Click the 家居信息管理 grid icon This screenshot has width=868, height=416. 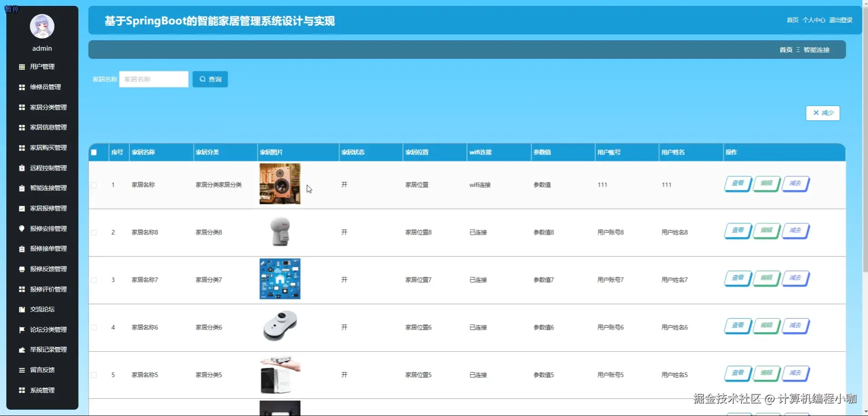[x=22, y=127]
